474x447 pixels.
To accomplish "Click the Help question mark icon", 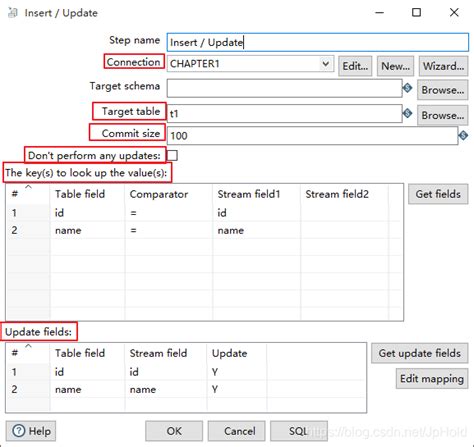I will coord(18,431).
